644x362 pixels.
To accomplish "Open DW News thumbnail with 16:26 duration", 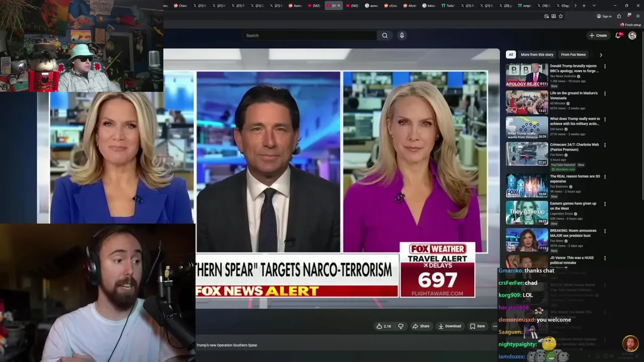I will (527, 128).
